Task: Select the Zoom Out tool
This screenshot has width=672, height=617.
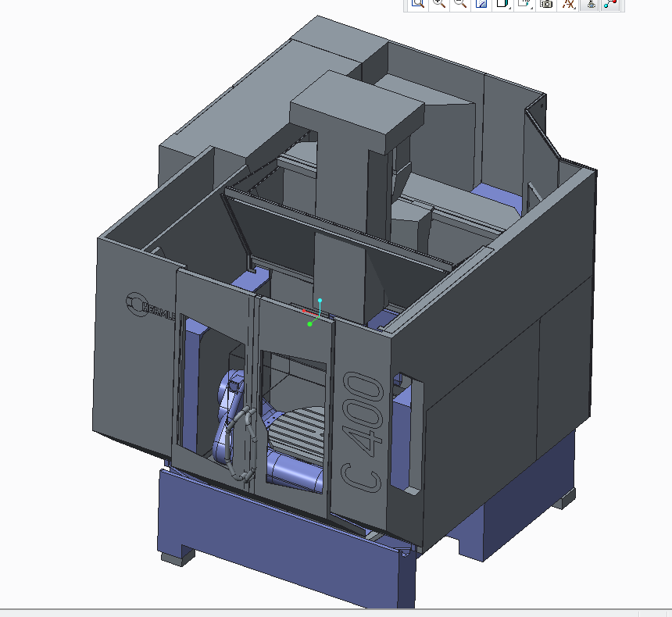Action: [x=460, y=4]
